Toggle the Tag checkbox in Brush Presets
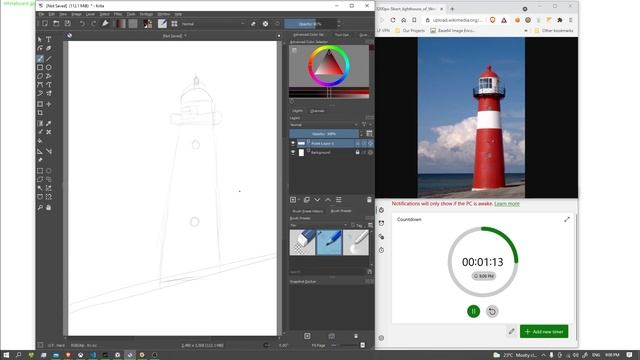640x360 pixels. (x=353, y=225)
